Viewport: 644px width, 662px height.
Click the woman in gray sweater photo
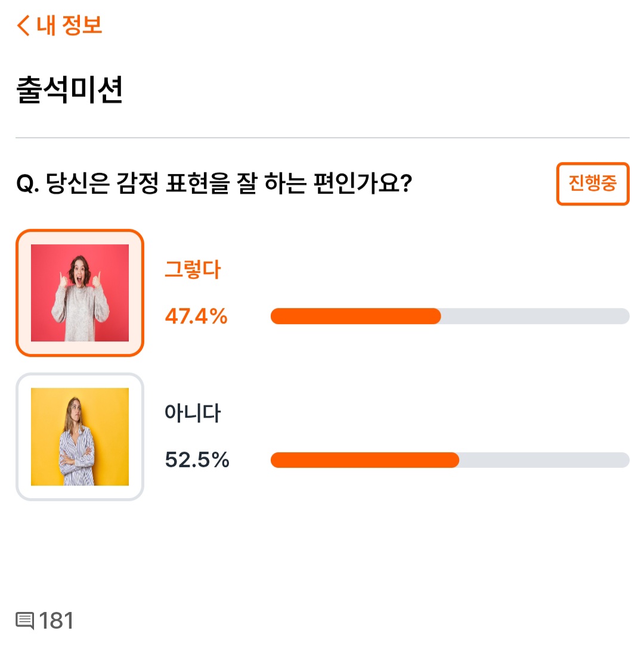(80, 293)
